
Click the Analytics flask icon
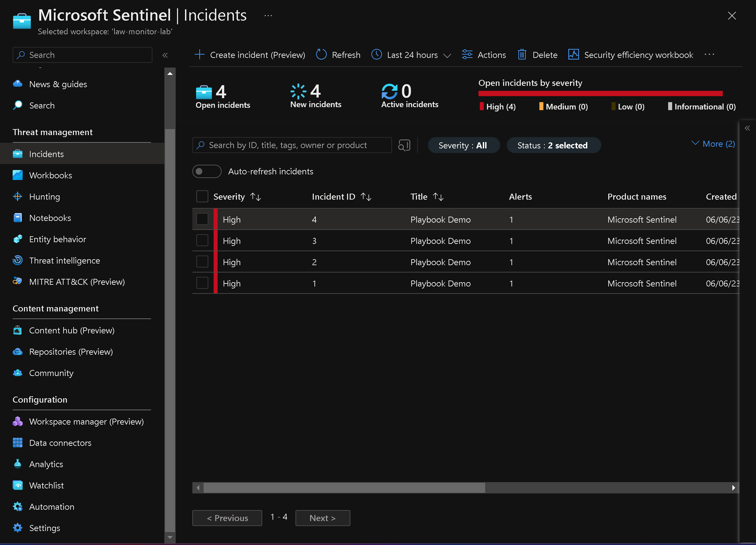[18, 464]
